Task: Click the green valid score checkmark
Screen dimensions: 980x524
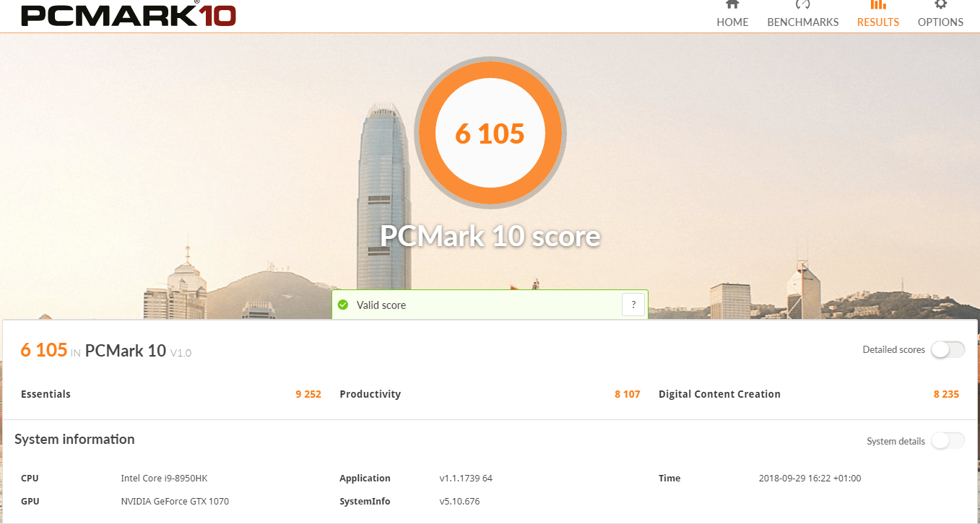Action: [x=343, y=305]
